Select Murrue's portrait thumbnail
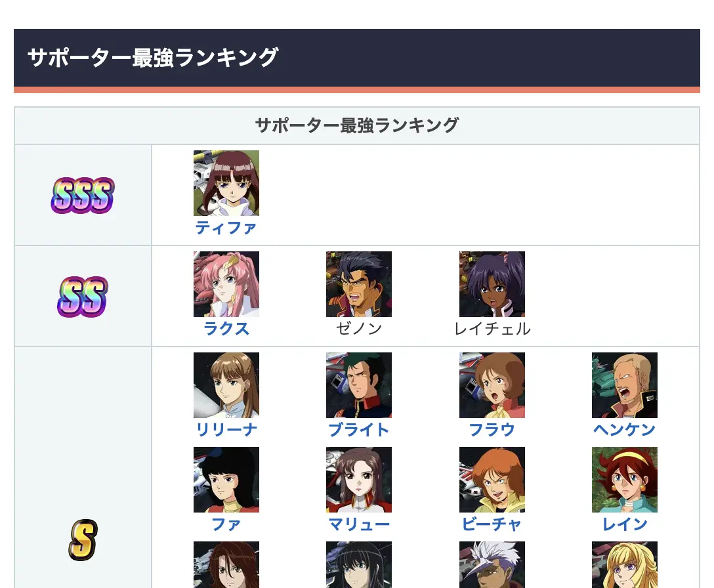The height and width of the screenshot is (588, 714). (359, 480)
